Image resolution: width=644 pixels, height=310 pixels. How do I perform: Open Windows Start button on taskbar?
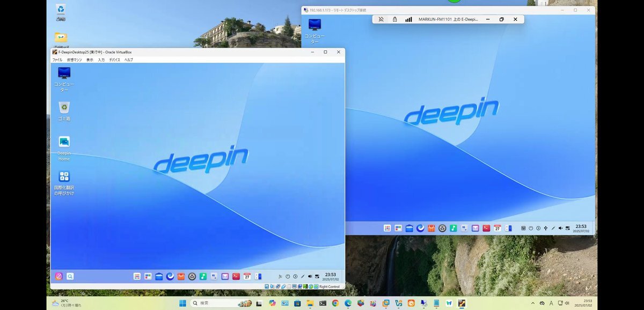coord(182,303)
